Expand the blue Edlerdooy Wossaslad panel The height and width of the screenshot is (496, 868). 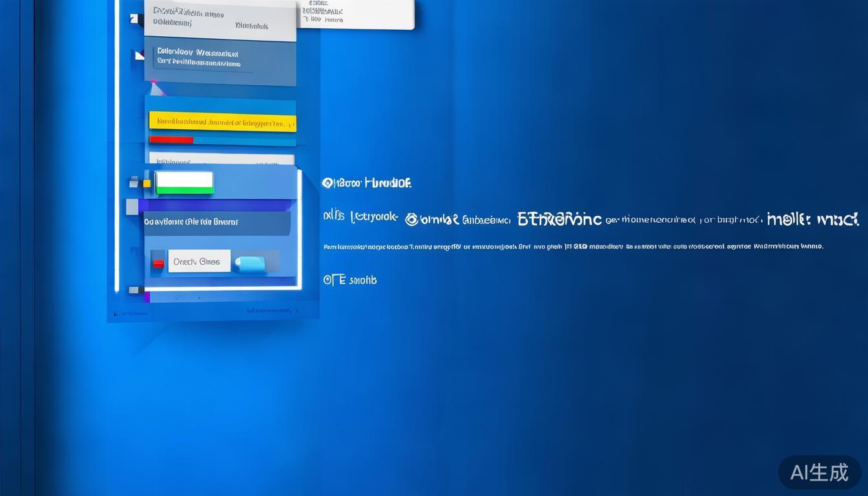click(x=220, y=61)
